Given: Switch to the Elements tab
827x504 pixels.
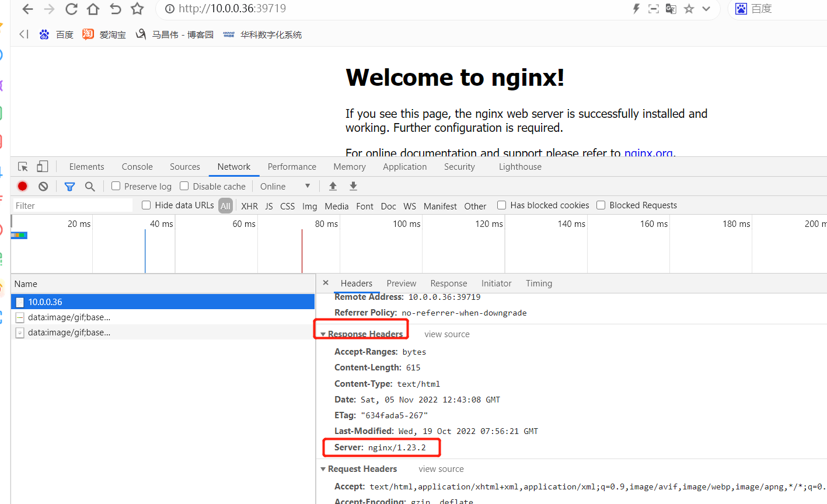Looking at the screenshot, I should click(86, 167).
